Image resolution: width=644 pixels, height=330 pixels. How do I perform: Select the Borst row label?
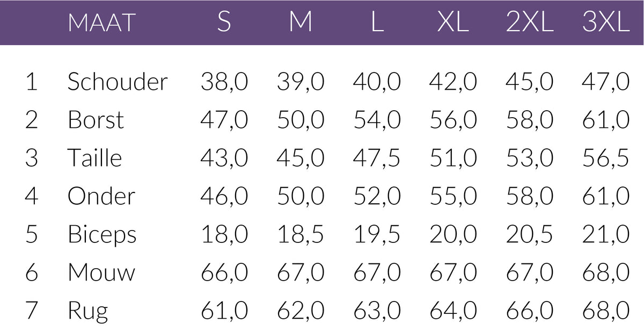(96, 120)
